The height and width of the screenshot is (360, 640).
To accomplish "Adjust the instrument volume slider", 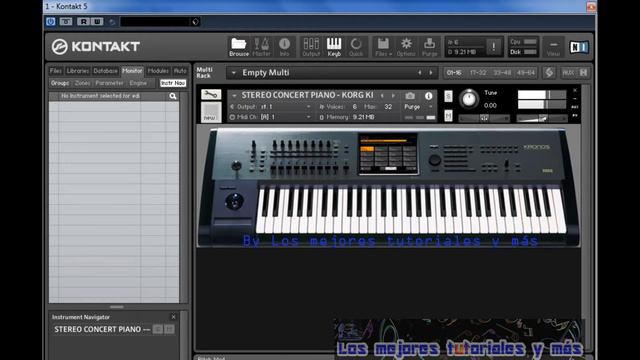I will pyautogui.click(x=542, y=118).
